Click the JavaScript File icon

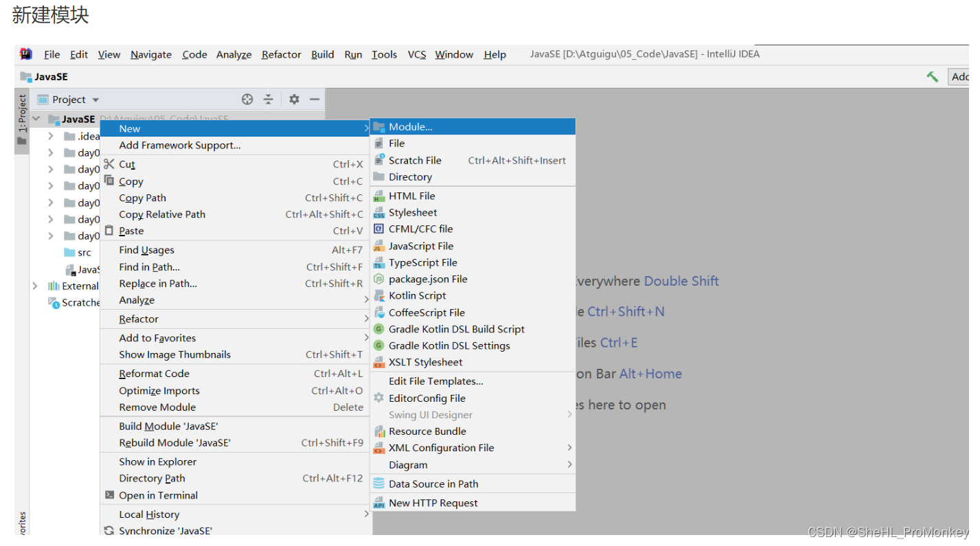378,246
